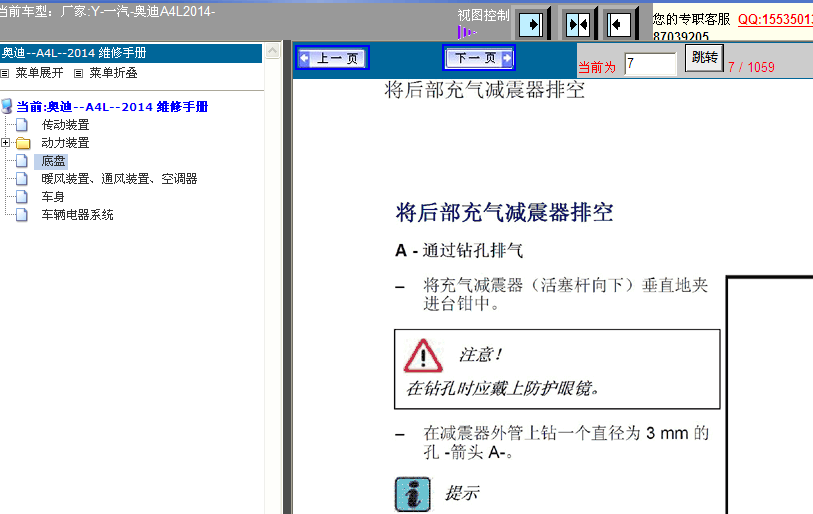Screen dimensions: 813x514
Task: Click the 奥迪--A4L--2014 維修手册 panel header
Action: click(131, 53)
